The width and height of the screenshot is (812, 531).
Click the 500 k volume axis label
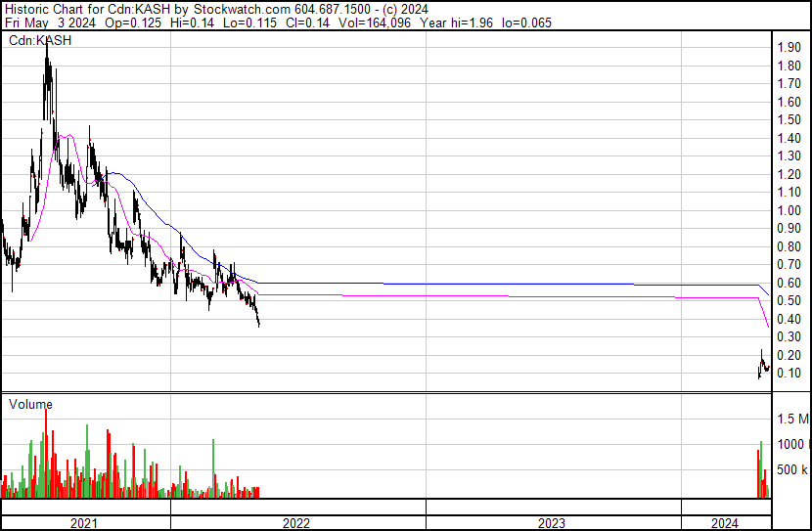792,470
